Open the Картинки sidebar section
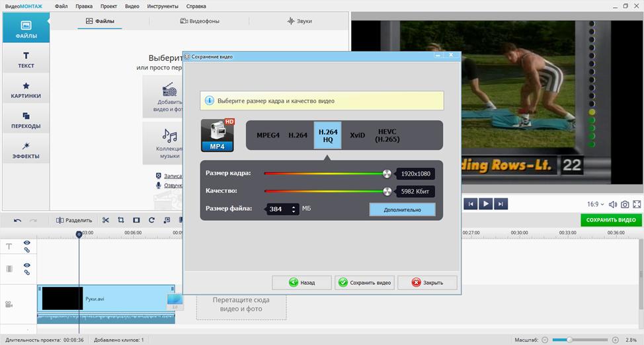This screenshot has width=644, height=345. pyautogui.click(x=26, y=89)
